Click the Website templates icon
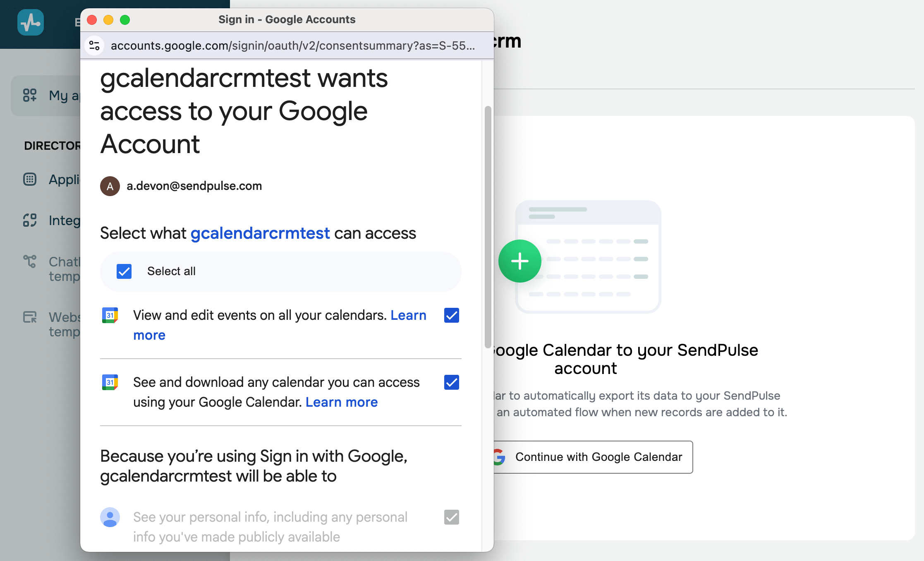Screen dimensions: 924x561 (30, 317)
